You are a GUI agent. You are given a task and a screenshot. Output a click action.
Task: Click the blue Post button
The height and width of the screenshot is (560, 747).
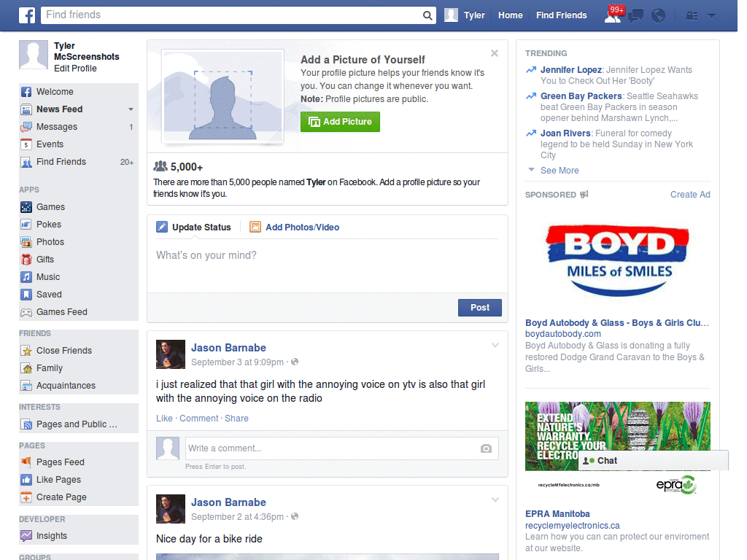point(480,308)
